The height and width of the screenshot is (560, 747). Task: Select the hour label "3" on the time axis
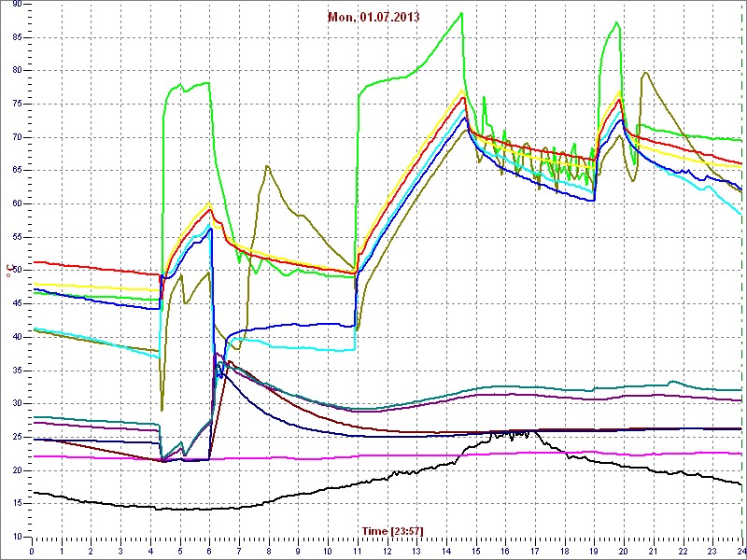pyautogui.click(x=120, y=549)
